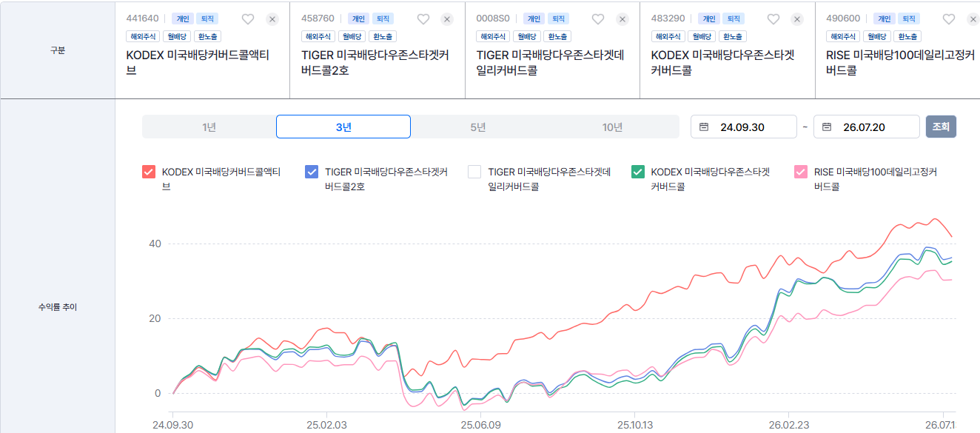This screenshot has width=980, height=433.
Task: Click x-axis date label 26.02.23
Action: (x=789, y=425)
